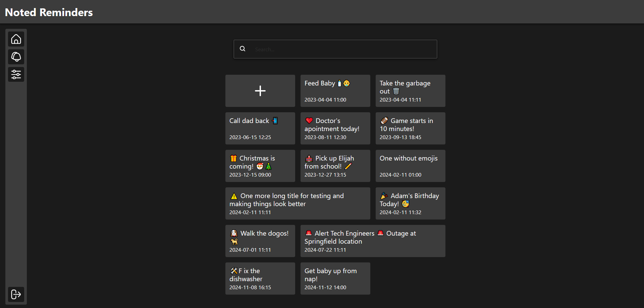Click the magnifying glass search icon
644x308 pixels.
click(243, 49)
